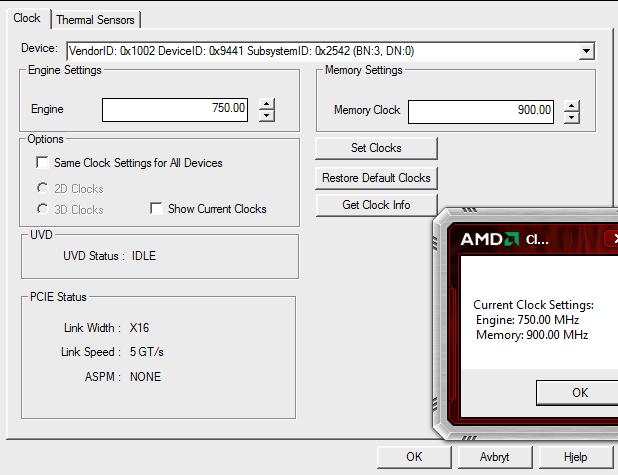Switch to the Thermal Sensors tab
This screenshot has width=618, height=475.
click(95, 20)
